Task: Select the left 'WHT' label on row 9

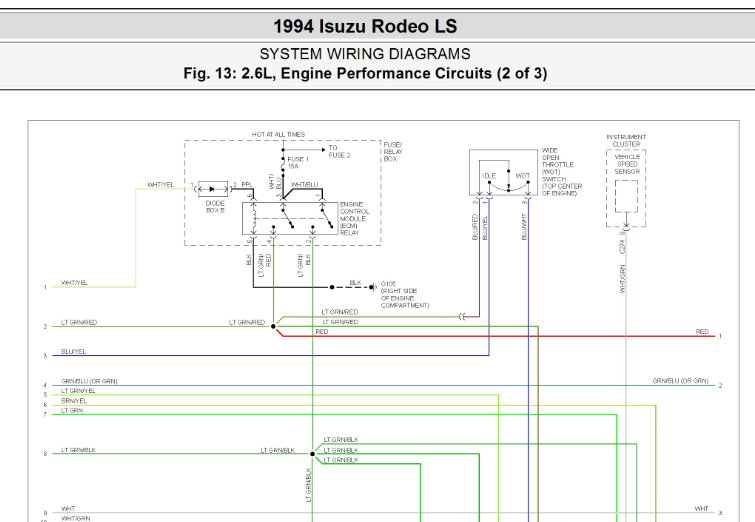Action: [68, 509]
